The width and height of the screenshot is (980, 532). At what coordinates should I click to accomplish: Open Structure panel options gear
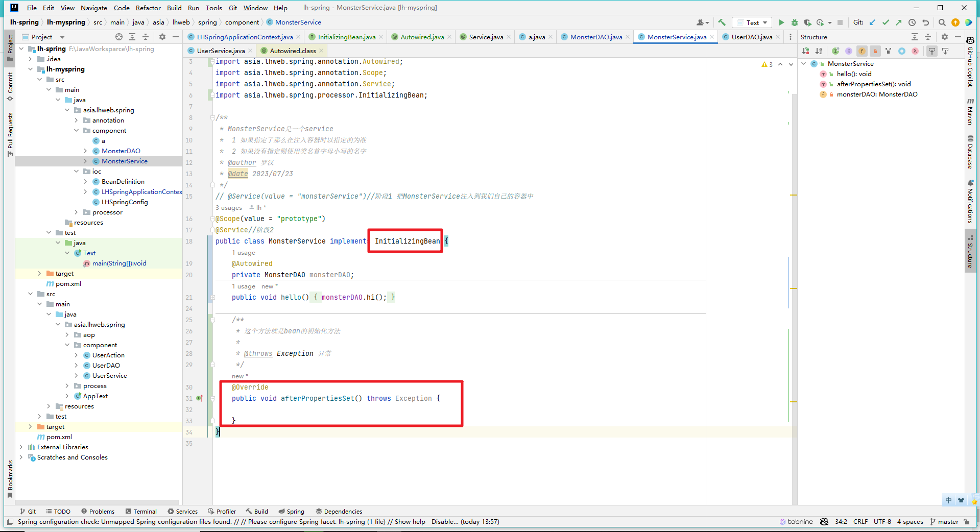point(945,37)
